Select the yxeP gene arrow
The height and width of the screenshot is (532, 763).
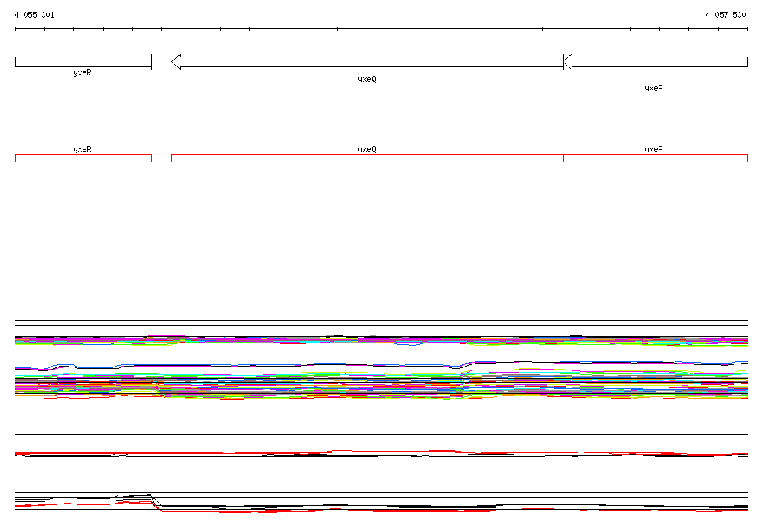pos(656,62)
